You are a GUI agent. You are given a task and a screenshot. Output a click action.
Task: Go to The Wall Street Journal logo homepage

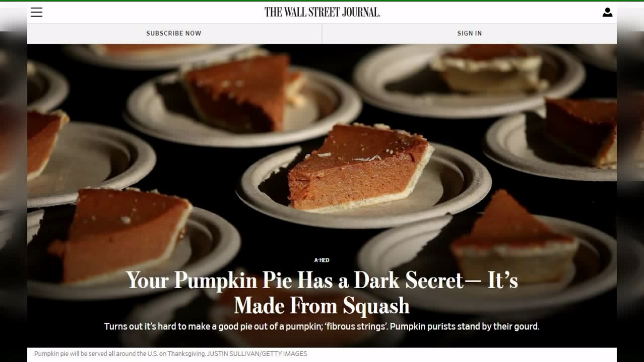pos(322,12)
